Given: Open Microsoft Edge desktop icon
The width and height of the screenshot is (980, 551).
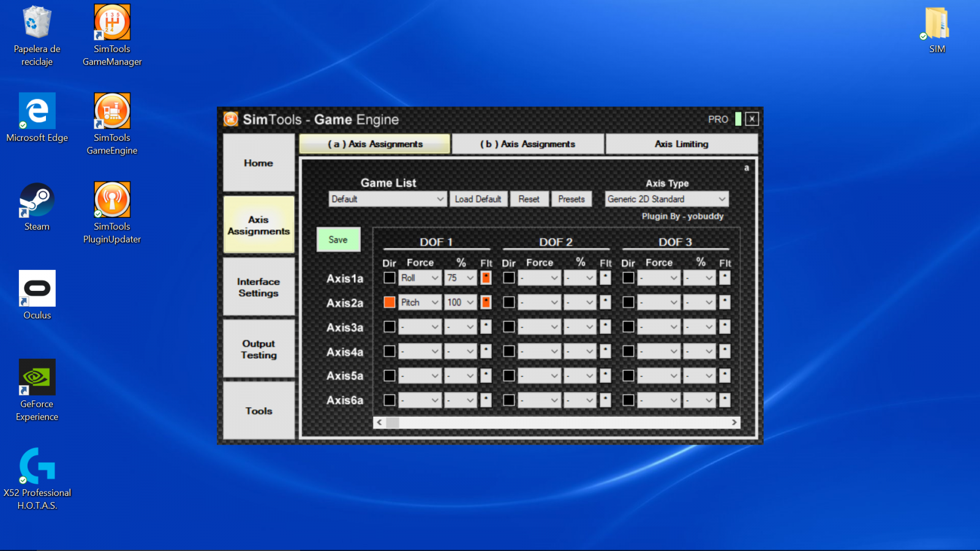Looking at the screenshot, I should [37, 118].
